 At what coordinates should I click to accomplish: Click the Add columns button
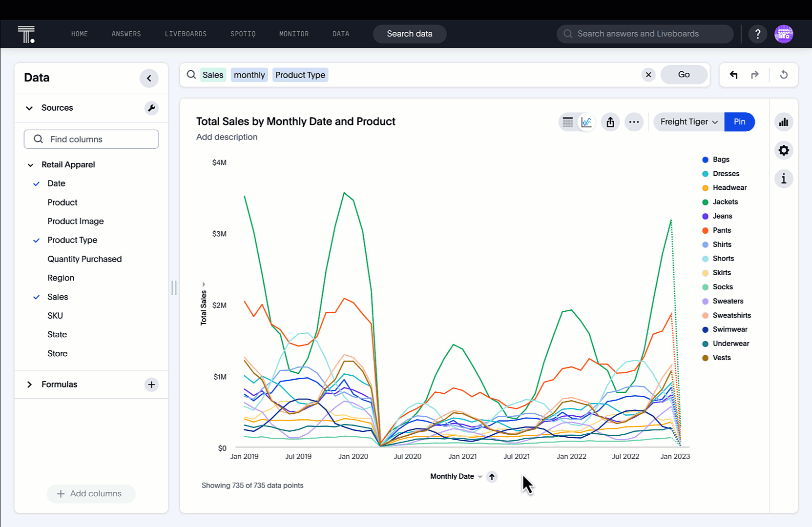(x=91, y=494)
